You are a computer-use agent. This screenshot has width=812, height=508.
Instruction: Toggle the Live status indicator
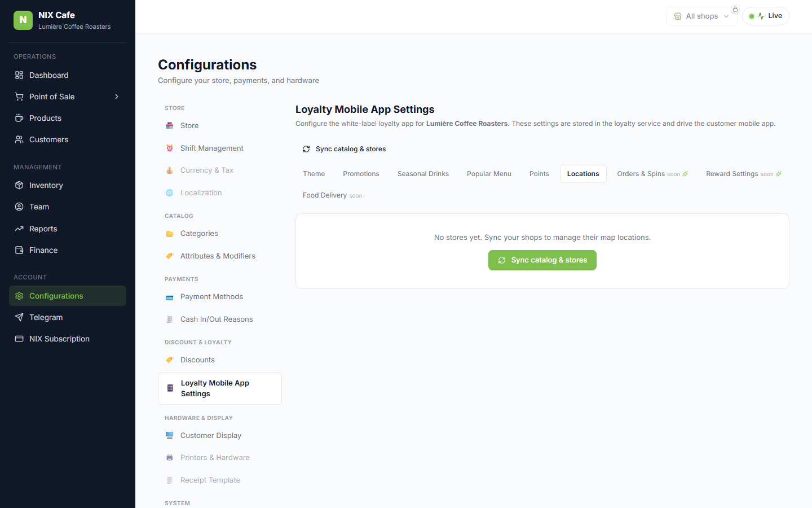point(766,16)
